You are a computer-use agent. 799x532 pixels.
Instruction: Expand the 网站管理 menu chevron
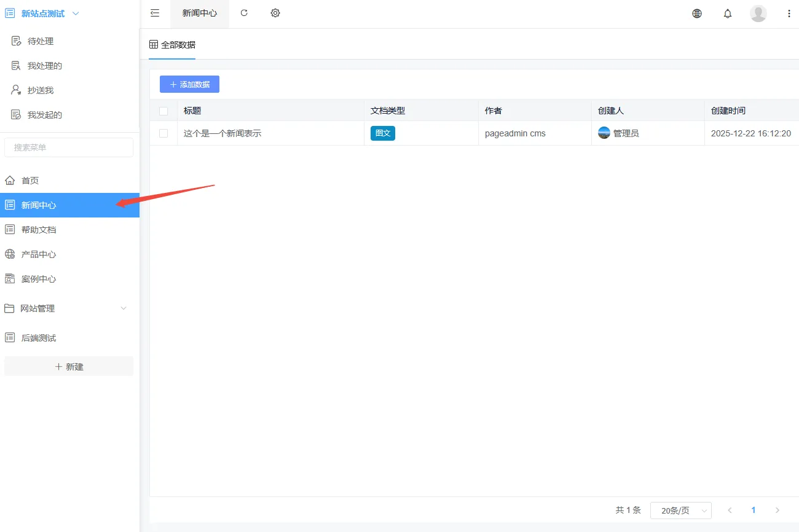click(124, 308)
